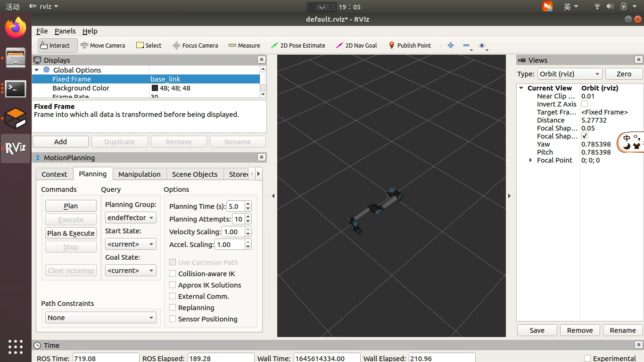Pick the 2D Nav Goal tool

coord(356,45)
